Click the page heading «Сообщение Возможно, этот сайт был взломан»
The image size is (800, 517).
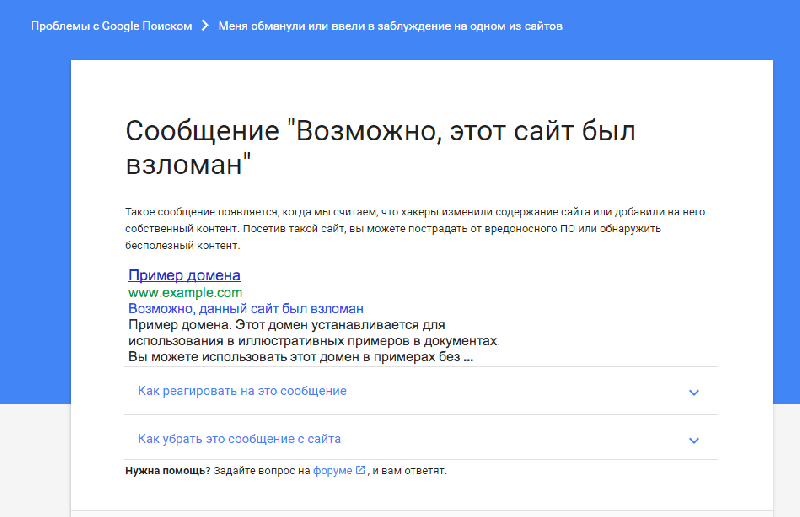pos(380,147)
